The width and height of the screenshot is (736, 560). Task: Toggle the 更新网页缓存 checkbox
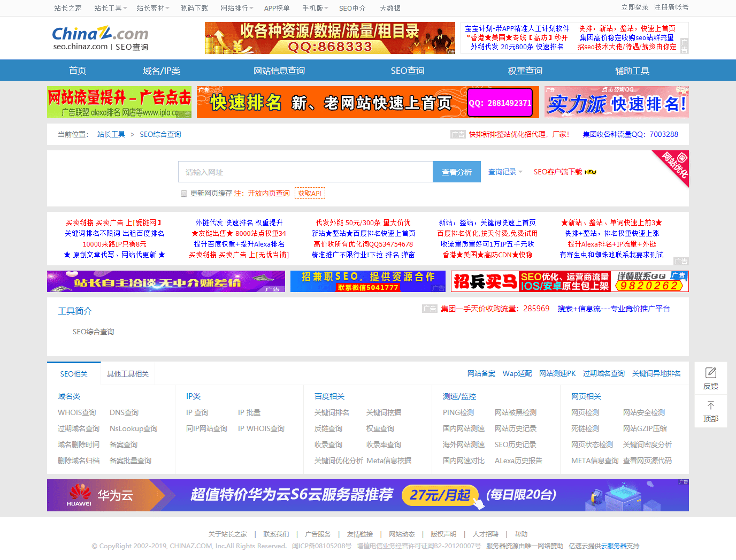tap(184, 194)
